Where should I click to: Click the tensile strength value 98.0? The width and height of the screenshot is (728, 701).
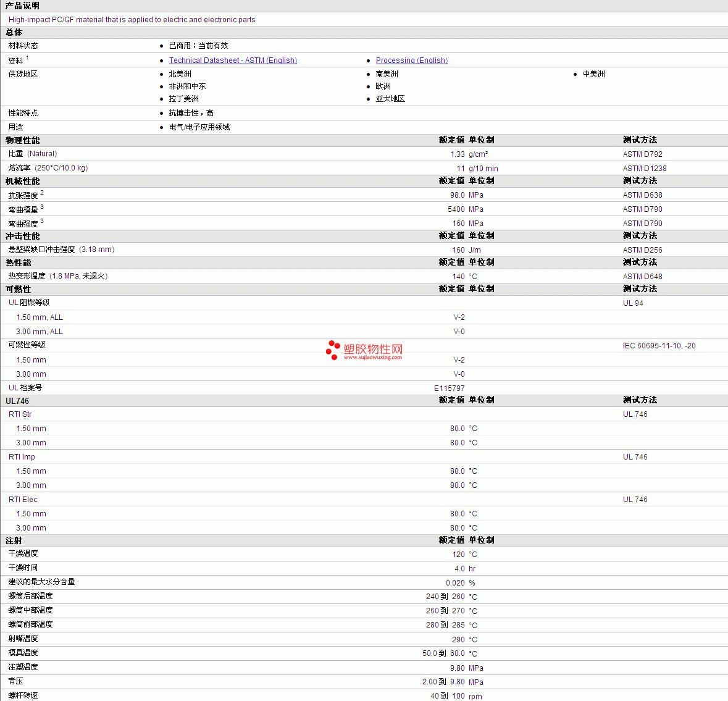(x=458, y=195)
